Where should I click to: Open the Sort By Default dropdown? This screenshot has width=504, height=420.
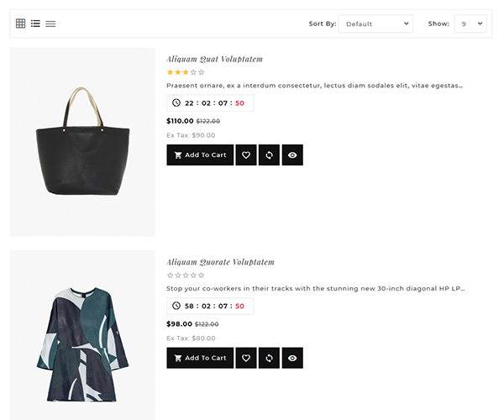click(375, 24)
